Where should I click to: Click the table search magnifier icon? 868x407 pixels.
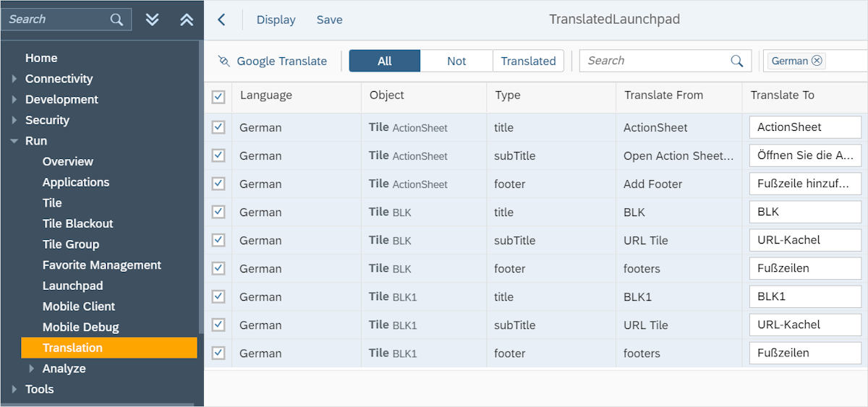click(737, 61)
